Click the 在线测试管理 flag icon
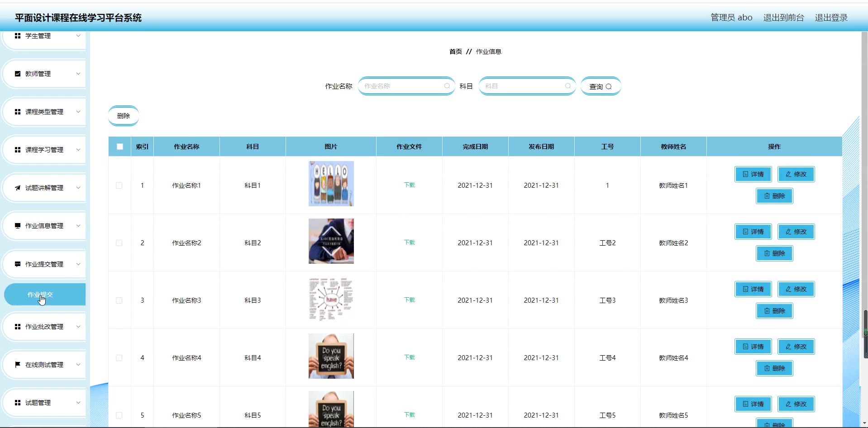 click(x=18, y=365)
